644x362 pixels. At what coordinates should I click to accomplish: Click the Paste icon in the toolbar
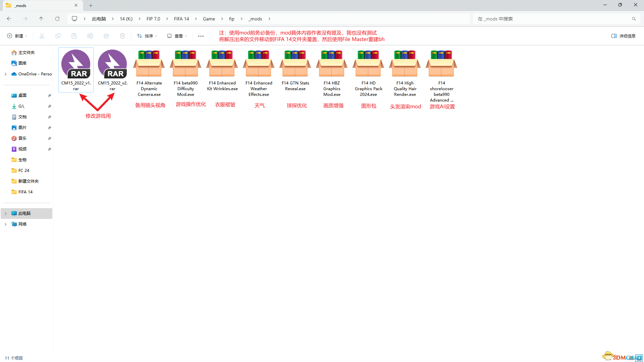[74, 36]
